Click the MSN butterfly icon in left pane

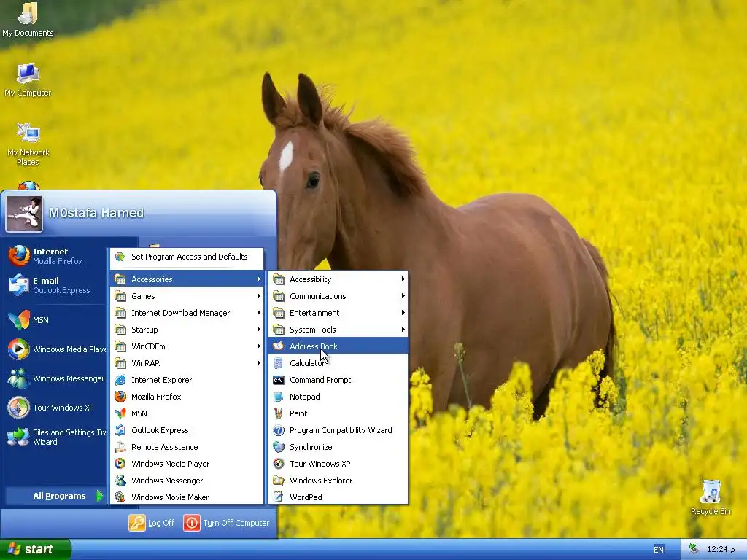(19, 320)
